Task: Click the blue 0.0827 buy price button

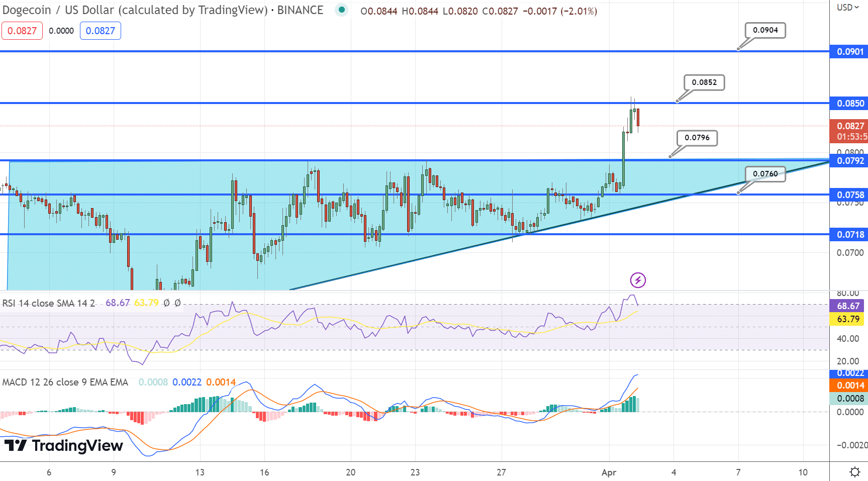Action: tap(101, 31)
